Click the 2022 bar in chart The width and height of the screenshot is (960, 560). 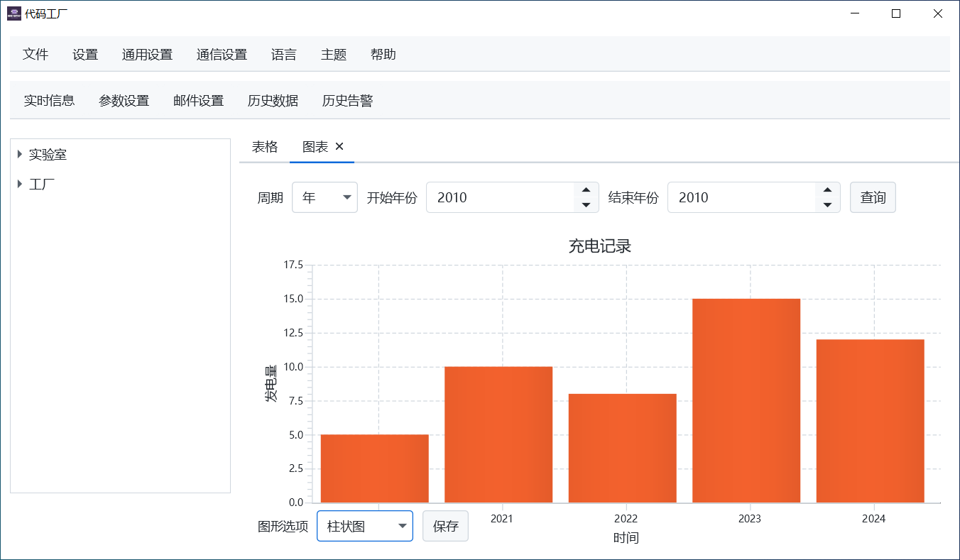[623, 448]
